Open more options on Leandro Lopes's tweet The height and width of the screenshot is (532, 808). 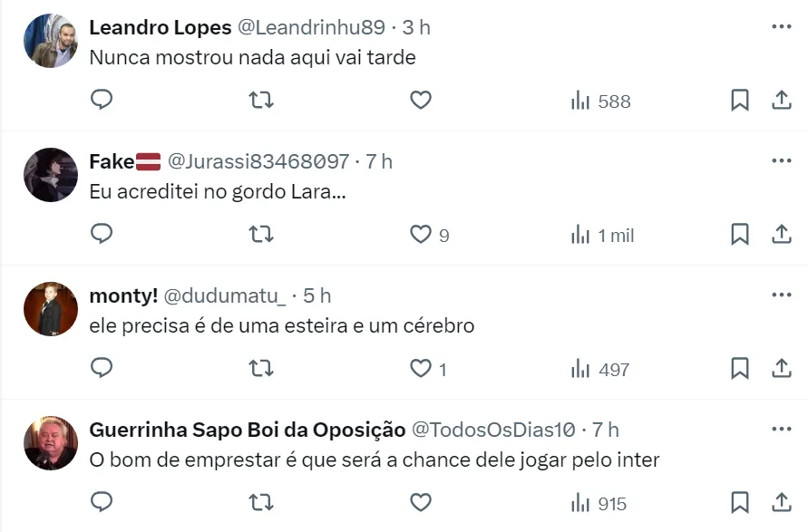pos(782,27)
